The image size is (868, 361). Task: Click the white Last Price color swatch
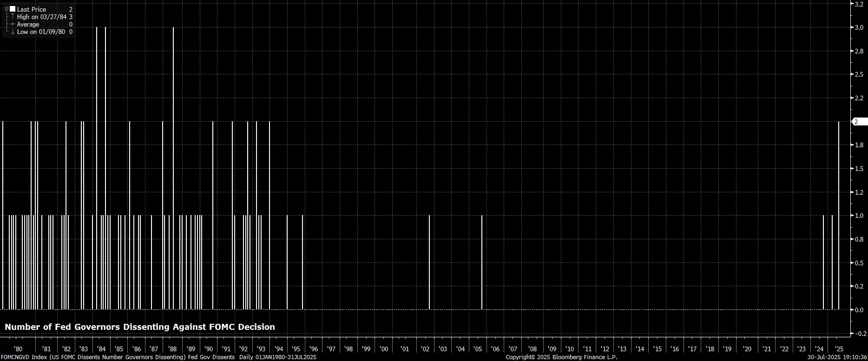13,9
